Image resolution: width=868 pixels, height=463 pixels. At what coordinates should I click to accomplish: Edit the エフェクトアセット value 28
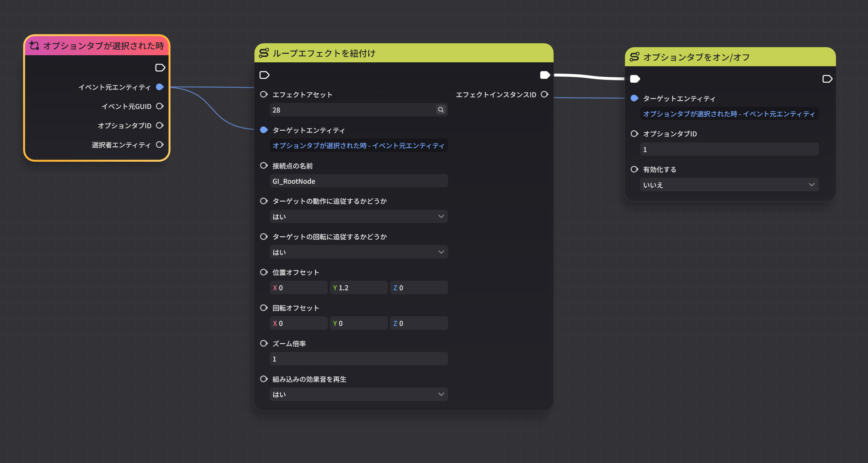tap(352, 110)
